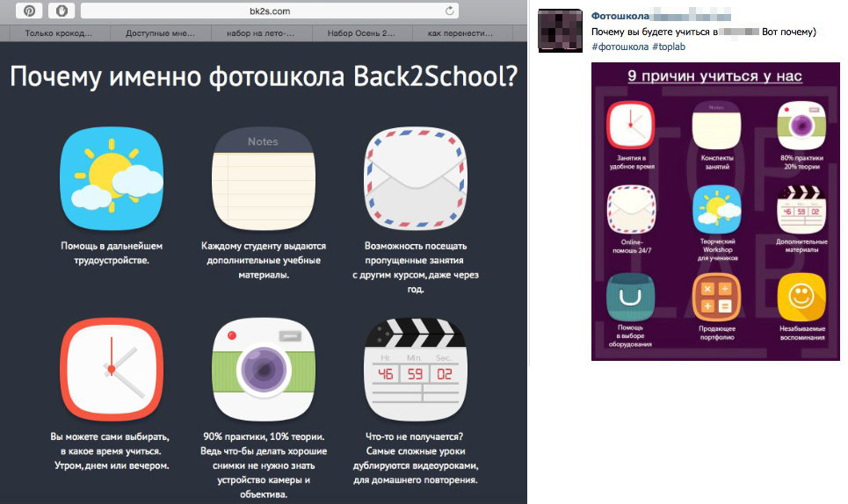Click the 'Почему именно фотошкола Back2School?' heading
Image resolution: width=848 pixels, height=504 pixels.
pos(264,76)
